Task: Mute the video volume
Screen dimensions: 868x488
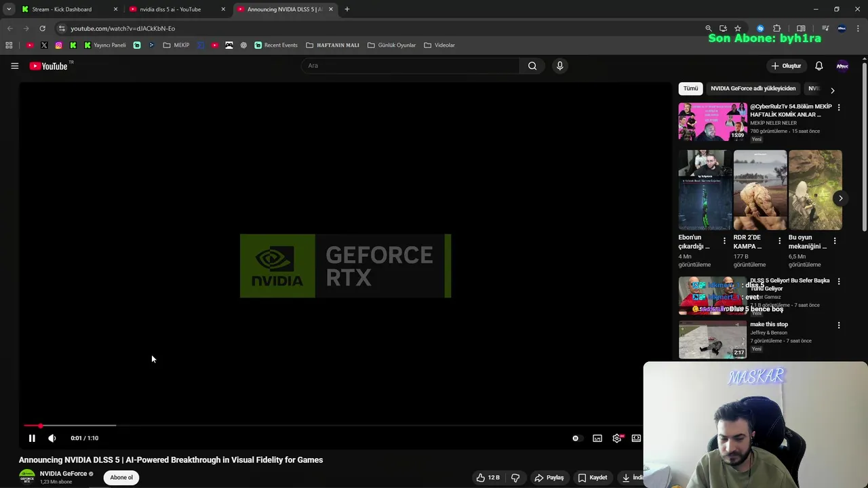Action: 52,438
